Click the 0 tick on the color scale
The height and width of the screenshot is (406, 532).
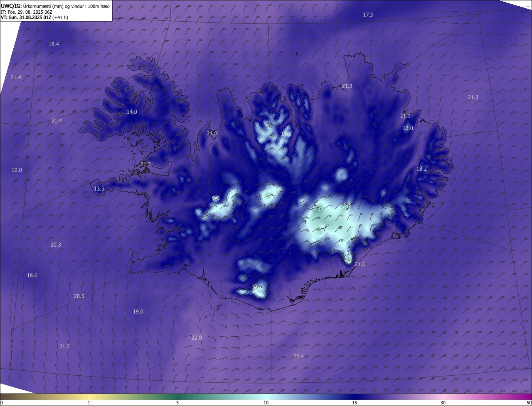(2, 403)
